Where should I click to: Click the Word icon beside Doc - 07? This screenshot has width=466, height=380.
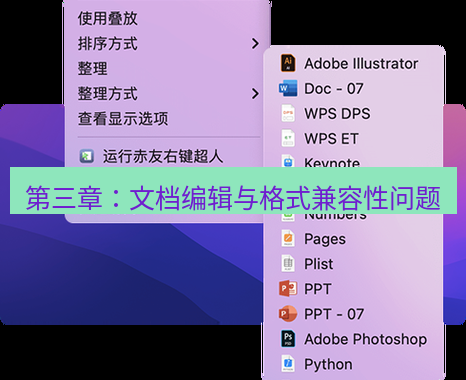pyautogui.click(x=288, y=89)
